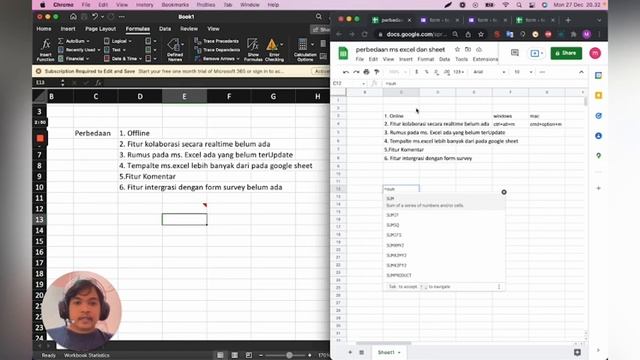
Task: Open Show Formulas in Excel ribbon
Action: tap(253, 49)
